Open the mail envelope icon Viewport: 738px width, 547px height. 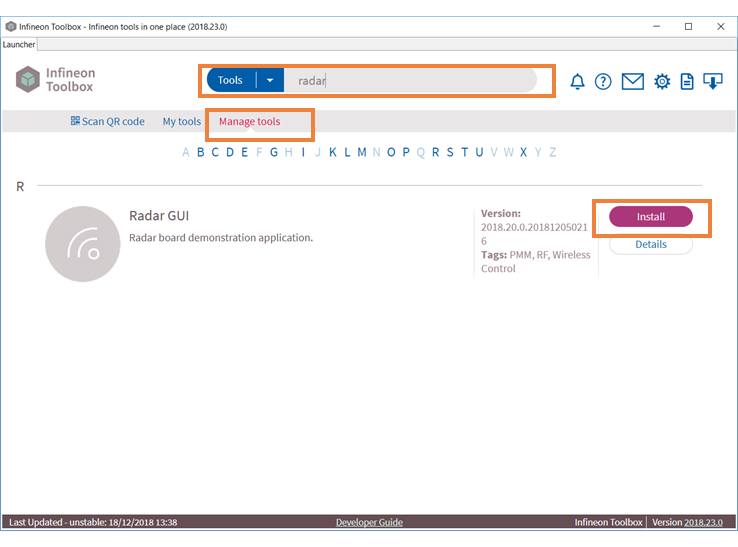pos(633,81)
